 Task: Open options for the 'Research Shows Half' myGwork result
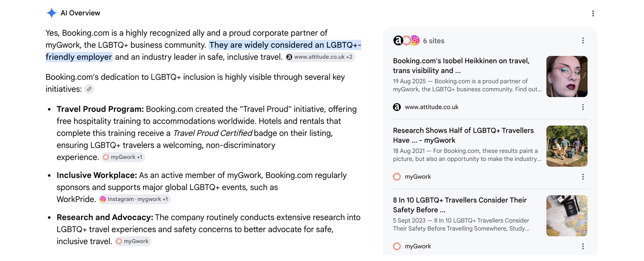(583, 177)
